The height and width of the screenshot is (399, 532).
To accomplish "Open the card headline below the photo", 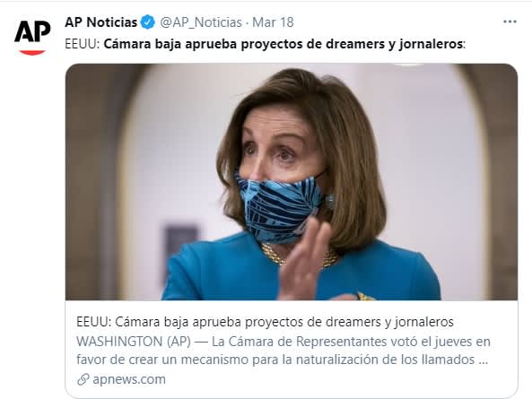I will point(265,322).
